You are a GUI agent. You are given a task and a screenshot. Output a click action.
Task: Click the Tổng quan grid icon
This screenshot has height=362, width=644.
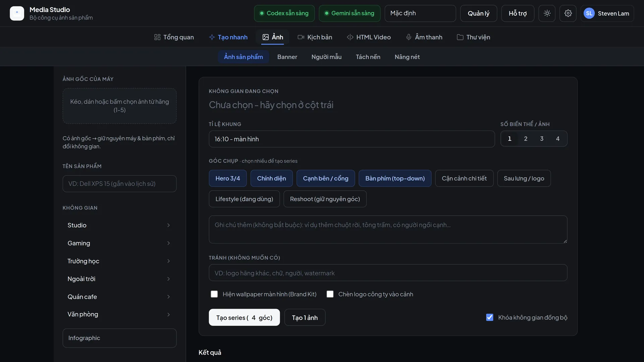tap(157, 37)
